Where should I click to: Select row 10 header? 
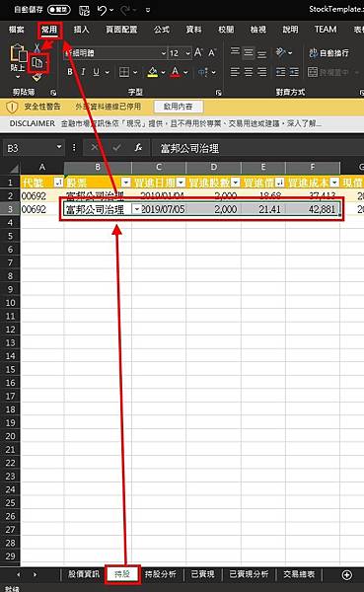click(10, 303)
